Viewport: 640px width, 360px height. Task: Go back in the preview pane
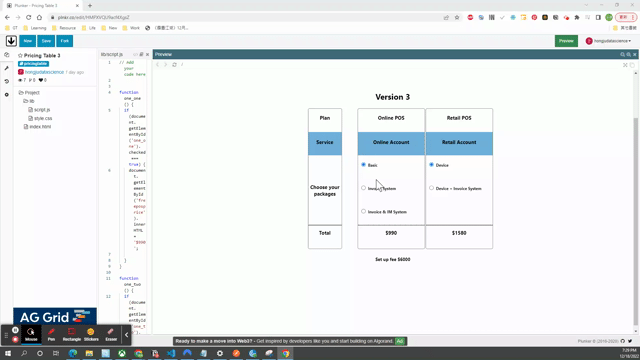click(x=158, y=64)
